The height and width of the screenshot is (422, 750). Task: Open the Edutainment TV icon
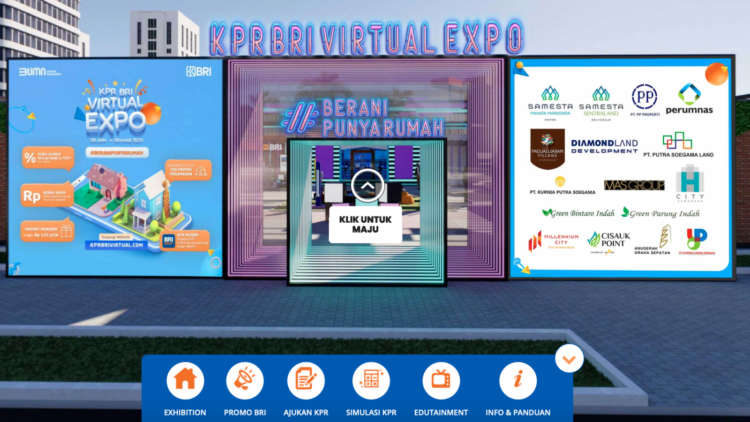coord(441,381)
